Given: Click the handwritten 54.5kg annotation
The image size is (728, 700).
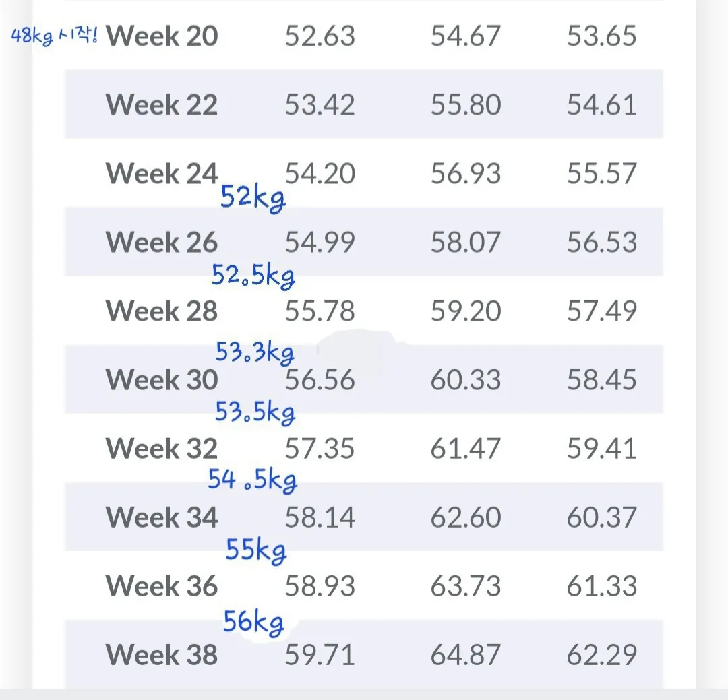Looking at the screenshot, I should coord(253,480).
